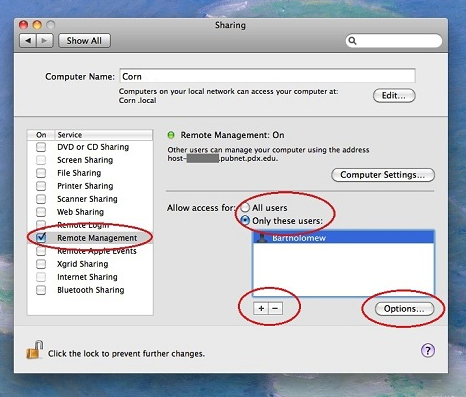The image size is (466, 397).
Task: Enable the DVD or CD Sharing checkbox
Action: pos(41,147)
